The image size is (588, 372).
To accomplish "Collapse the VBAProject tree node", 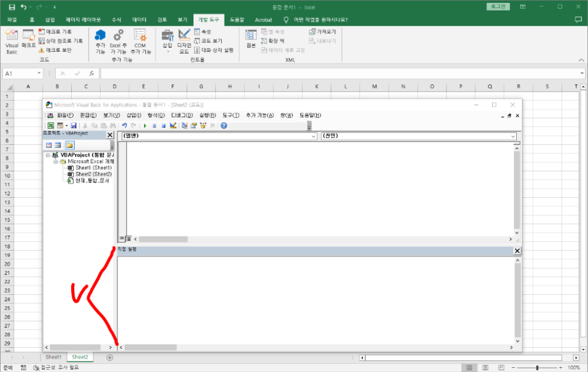I will coord(48,155).
